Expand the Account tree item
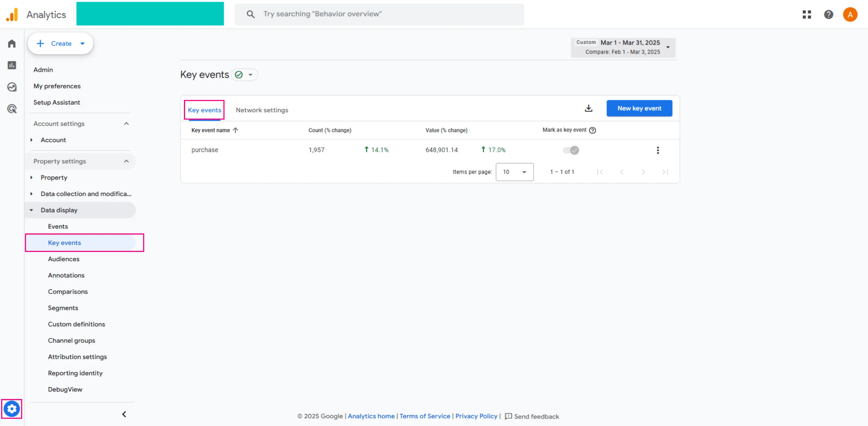The height and width of the screenshot is (426, 868). point(31,140)
